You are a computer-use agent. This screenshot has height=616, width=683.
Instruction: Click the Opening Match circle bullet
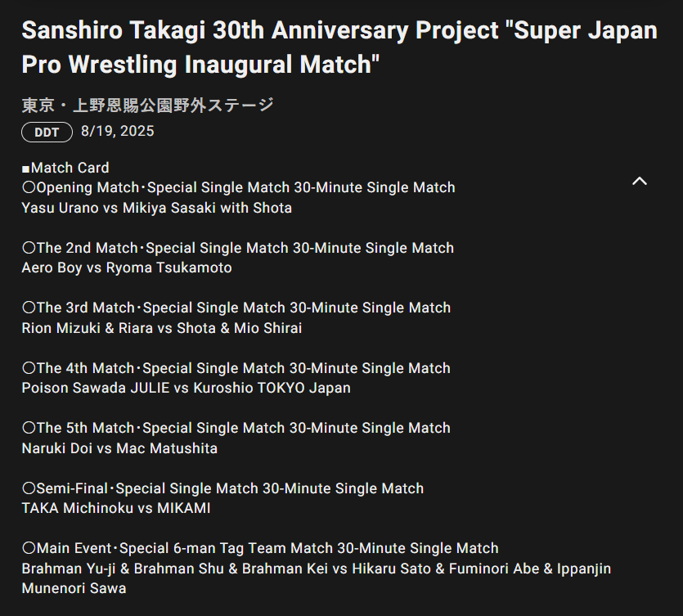[29, 188]
